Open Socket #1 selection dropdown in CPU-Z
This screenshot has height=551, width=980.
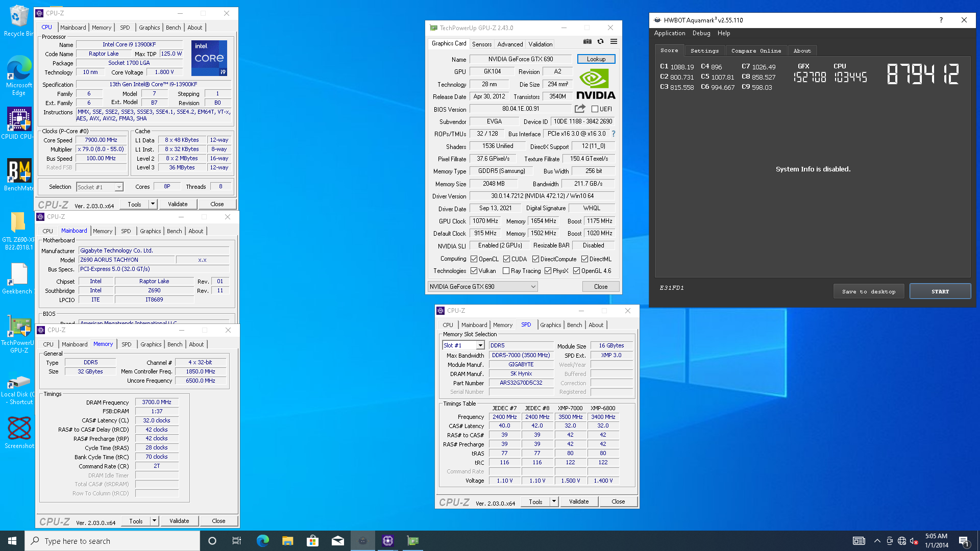100,187
